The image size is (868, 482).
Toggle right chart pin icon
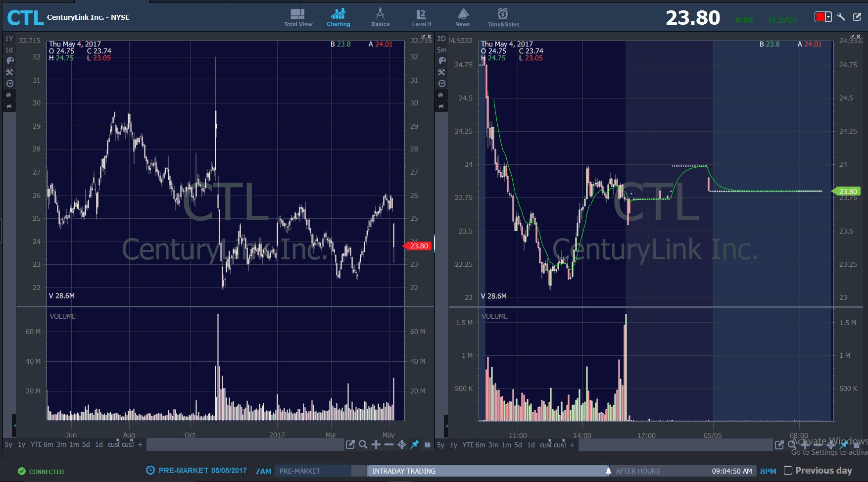(x=844, y=444)
